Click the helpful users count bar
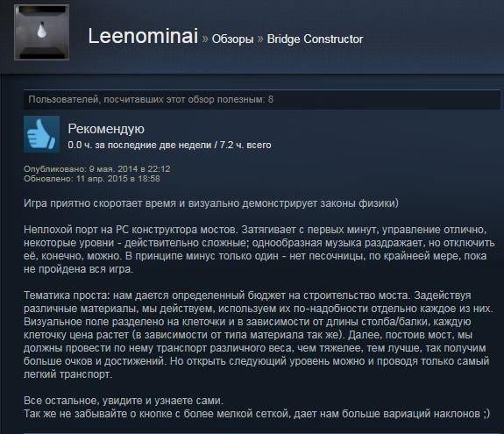Image resolution: width=504 pixels, height=434 pixels. point(262,99)
